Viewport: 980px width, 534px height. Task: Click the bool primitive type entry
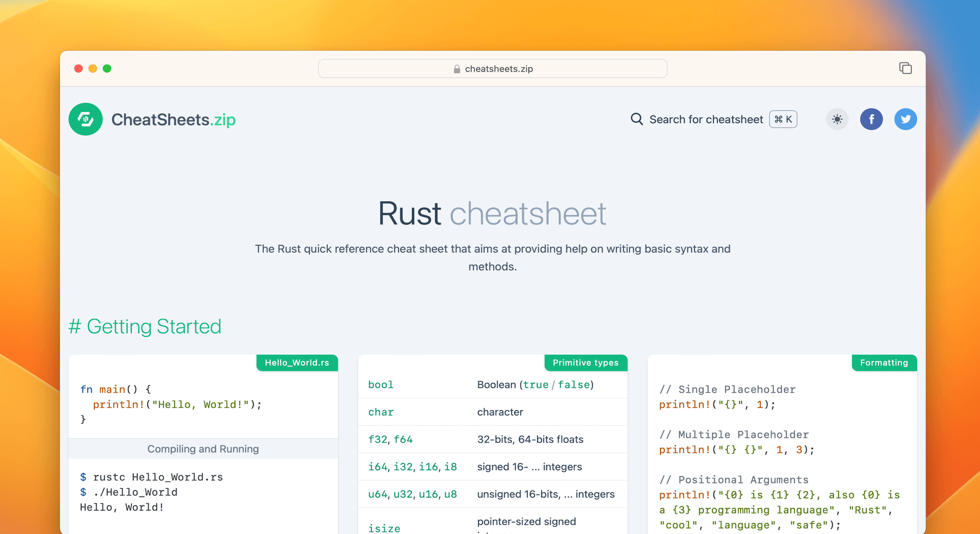pos(381,385)
